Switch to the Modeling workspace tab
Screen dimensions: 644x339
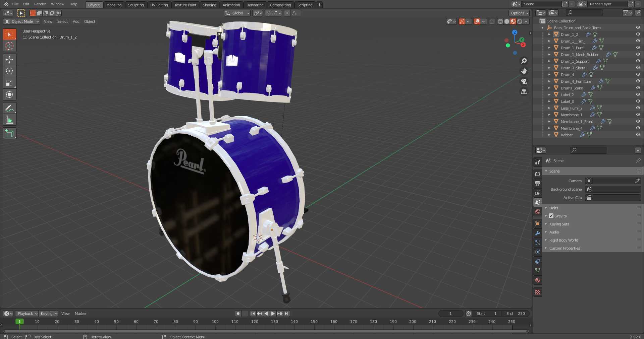click(x=114, y=5)
